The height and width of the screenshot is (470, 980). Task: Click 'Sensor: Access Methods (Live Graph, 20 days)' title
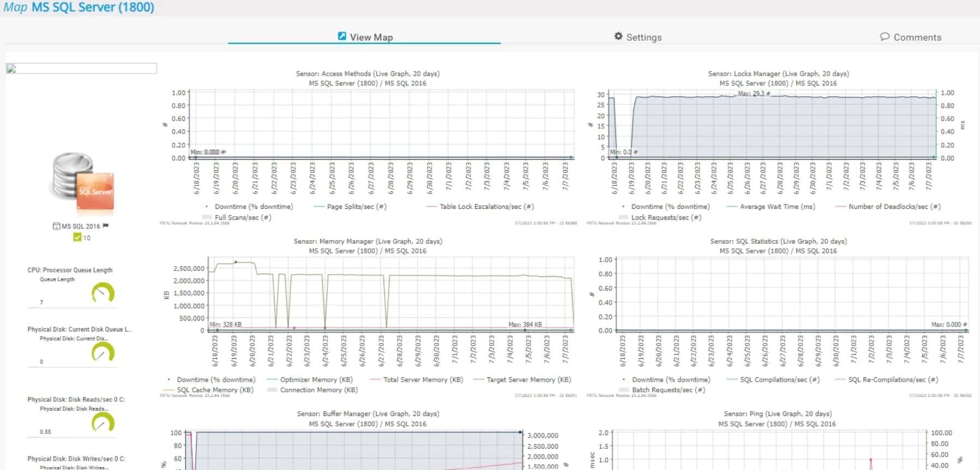[x=368, y=74]
